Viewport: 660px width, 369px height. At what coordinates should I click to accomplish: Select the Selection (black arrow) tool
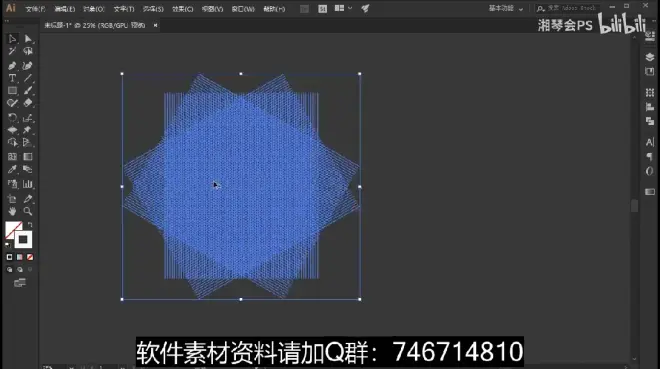coord(12,39)
